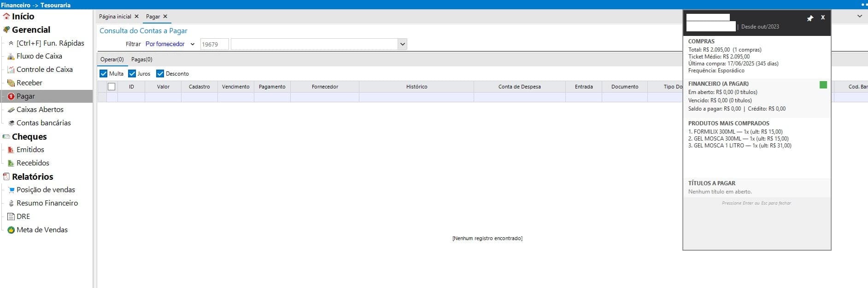Sort by the Documento column header
The width and height of the screenshot is (868, 288).
coord(625,87)
